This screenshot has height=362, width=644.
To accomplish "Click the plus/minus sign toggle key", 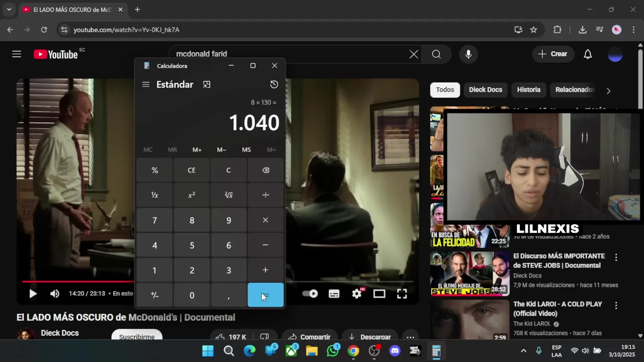I will click(x=154, y=295).
